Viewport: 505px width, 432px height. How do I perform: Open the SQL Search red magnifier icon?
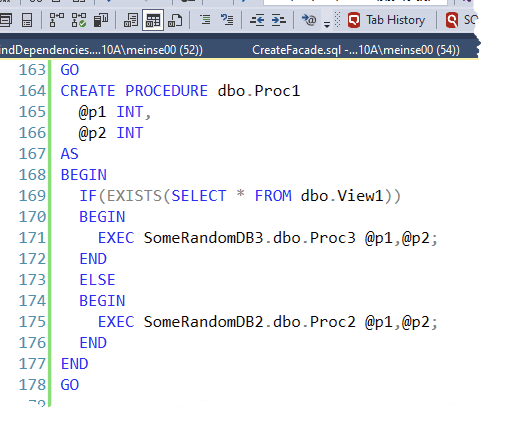point(452,20)
